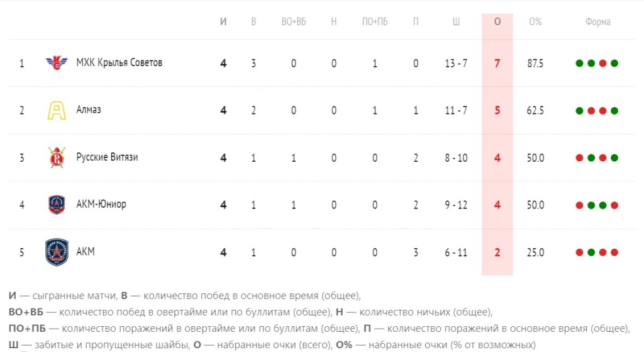Sort the table by the О points column
The width and height of the screenshot is (644, 352).
click(x=497, y=21)
